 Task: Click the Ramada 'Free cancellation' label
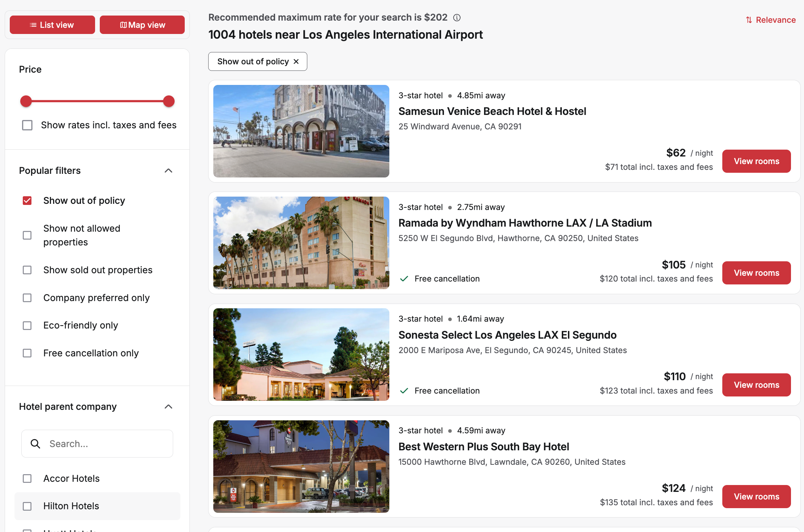click(x=447, y=279)
